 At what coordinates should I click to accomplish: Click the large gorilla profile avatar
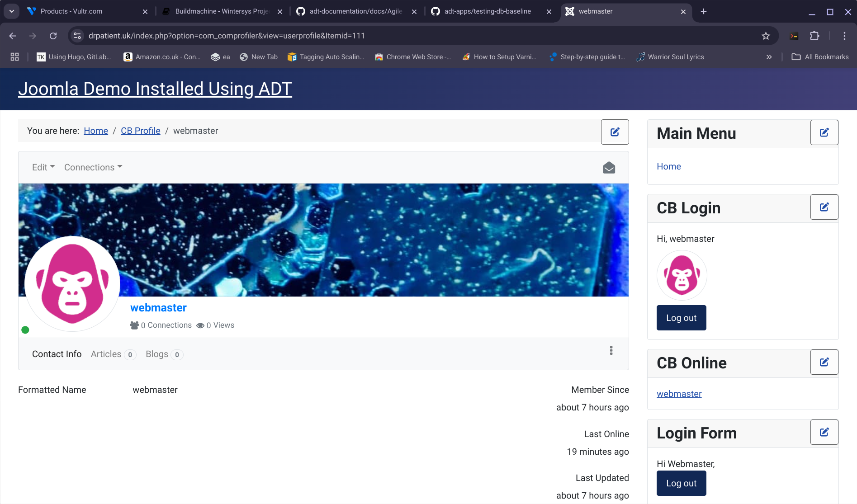(72, 283)
